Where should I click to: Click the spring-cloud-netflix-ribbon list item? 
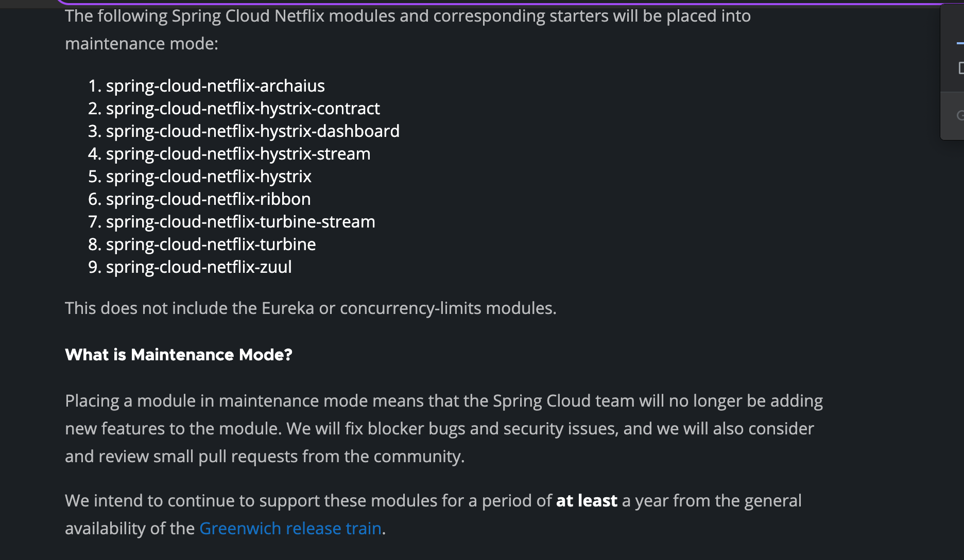(208, 199)
